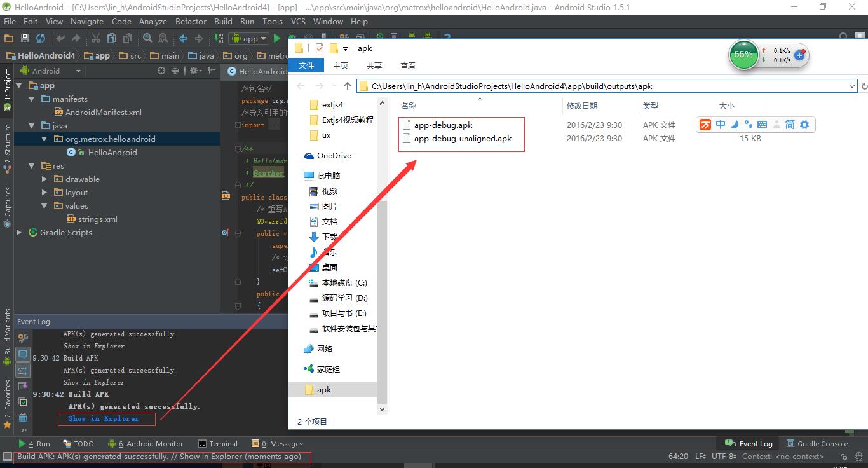Click Mark all as read checkmark icon
This screenshot has height=468, width=868.
pyautogui.click(x=23, y=402)
